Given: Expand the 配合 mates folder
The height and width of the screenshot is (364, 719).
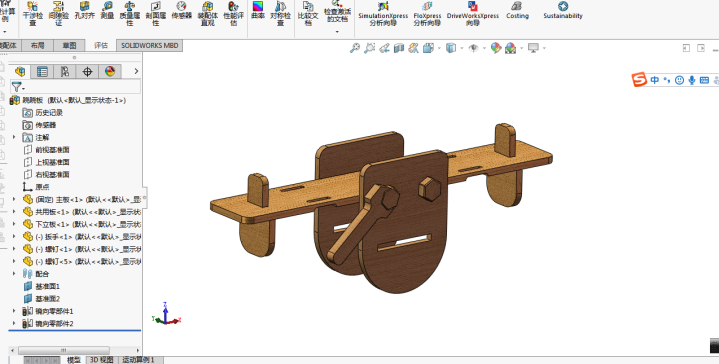Looking at the screenshot, I should [x=14, y=273].
